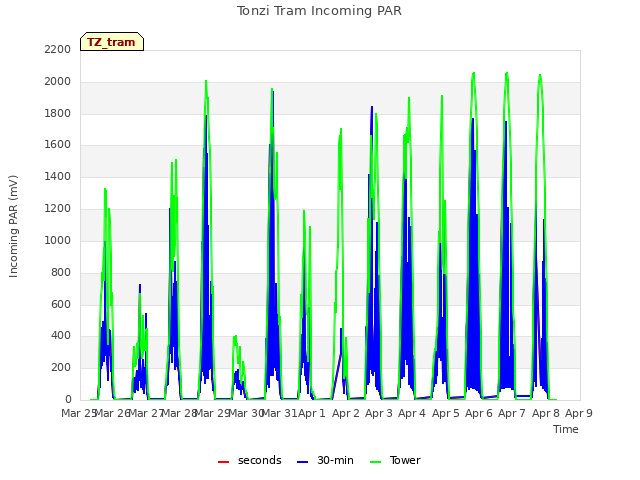The height and width of the screenshot is (480, 640).
Task: Click the 1800 y-axis tick label
Action: tap(58, 113)
